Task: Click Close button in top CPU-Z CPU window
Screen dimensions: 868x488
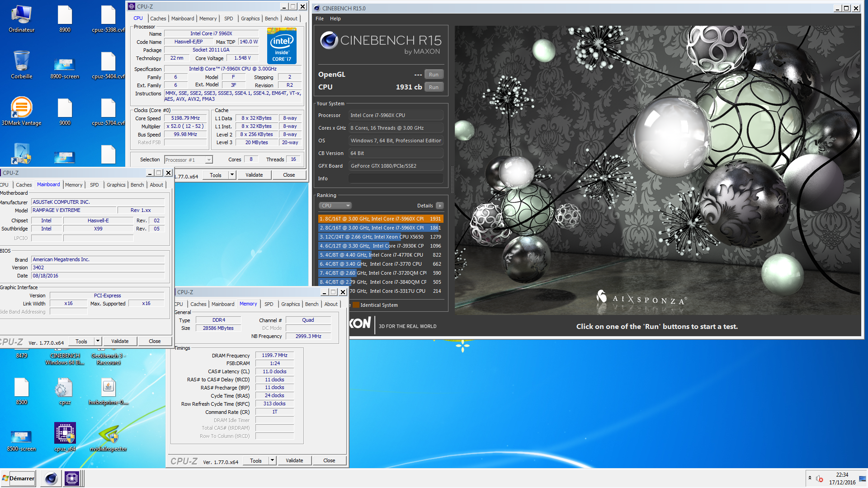Action: tap(289, 175)
